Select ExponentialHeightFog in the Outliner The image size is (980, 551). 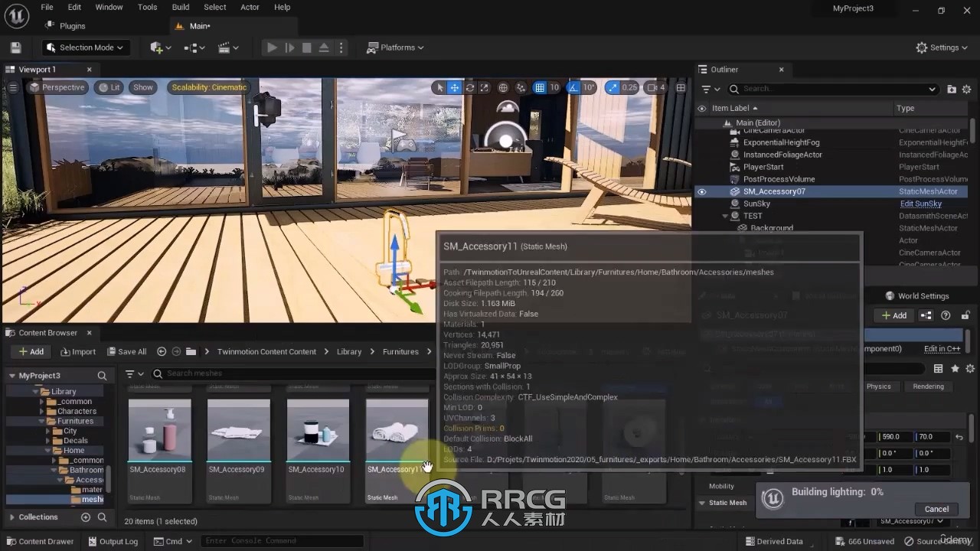point(781,142)
